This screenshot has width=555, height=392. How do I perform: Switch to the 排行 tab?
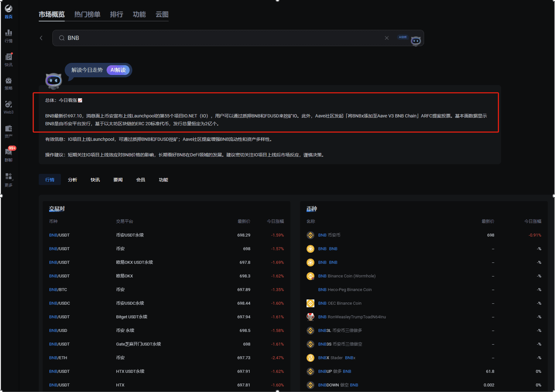117,14
